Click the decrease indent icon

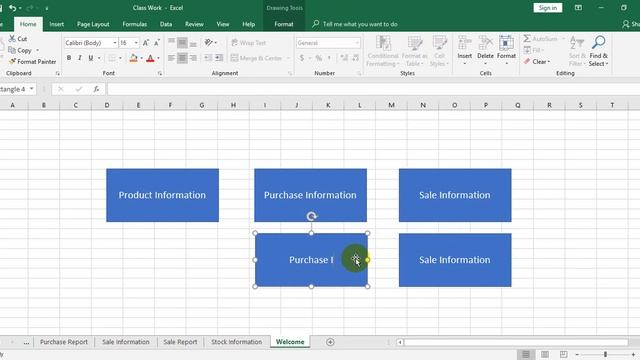point(208,58)
